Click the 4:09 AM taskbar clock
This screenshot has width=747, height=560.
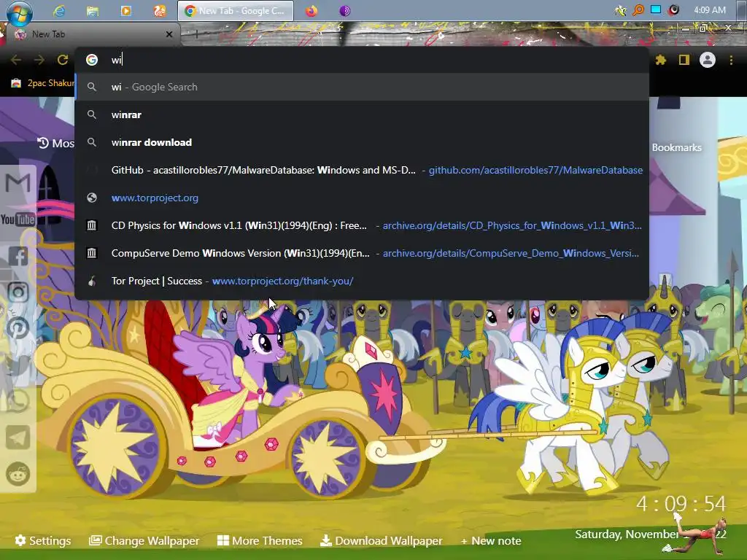710,10
